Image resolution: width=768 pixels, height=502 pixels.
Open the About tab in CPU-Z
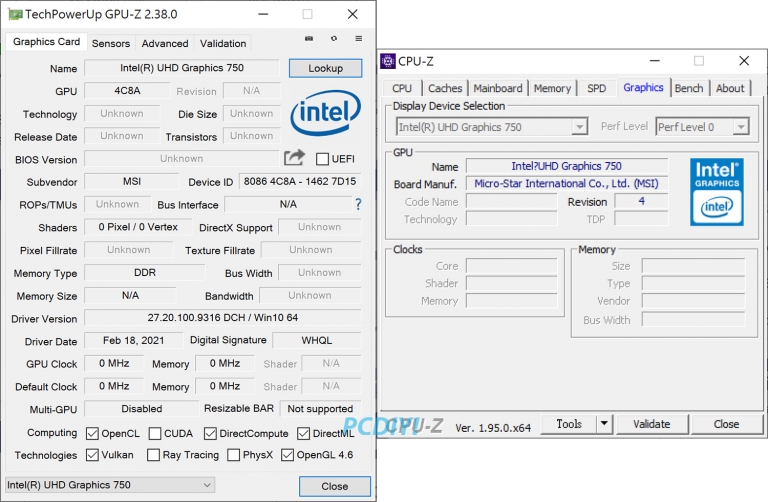click(730, 89)
